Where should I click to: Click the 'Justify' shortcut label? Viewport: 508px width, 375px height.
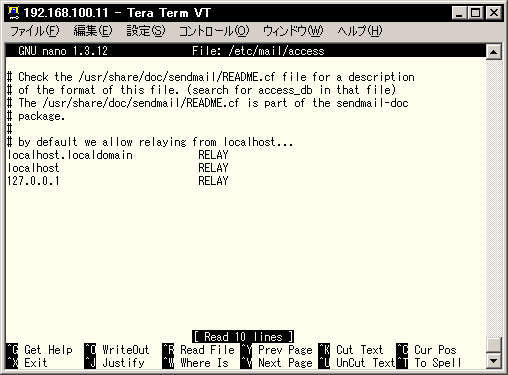tap(123, 363)
